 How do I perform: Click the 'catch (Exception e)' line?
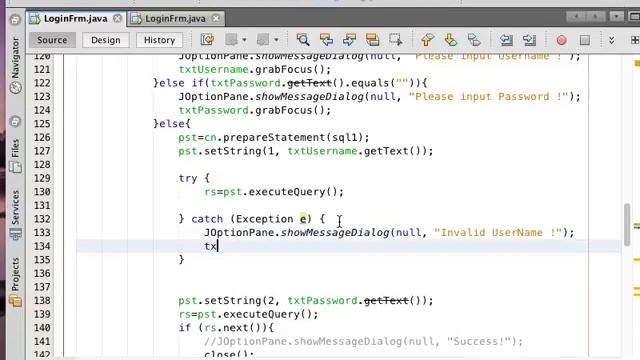[x=252, y=219]
